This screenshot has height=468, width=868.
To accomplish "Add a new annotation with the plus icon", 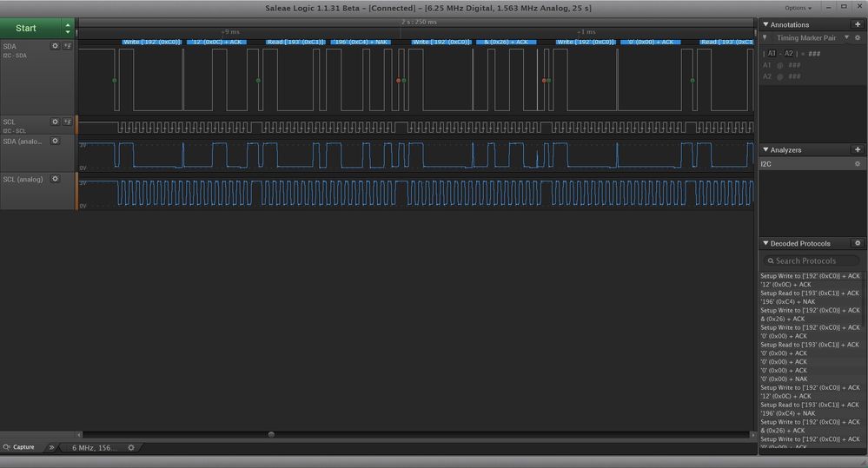I will click(858, 24).
